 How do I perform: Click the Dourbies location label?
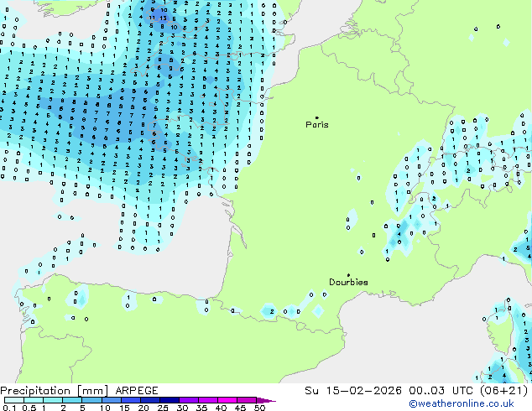tap(348, 282)
